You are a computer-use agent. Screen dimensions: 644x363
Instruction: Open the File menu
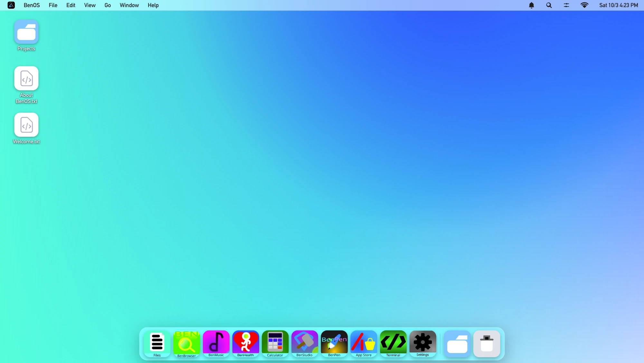pyautogui.click(x=53, y=5)
